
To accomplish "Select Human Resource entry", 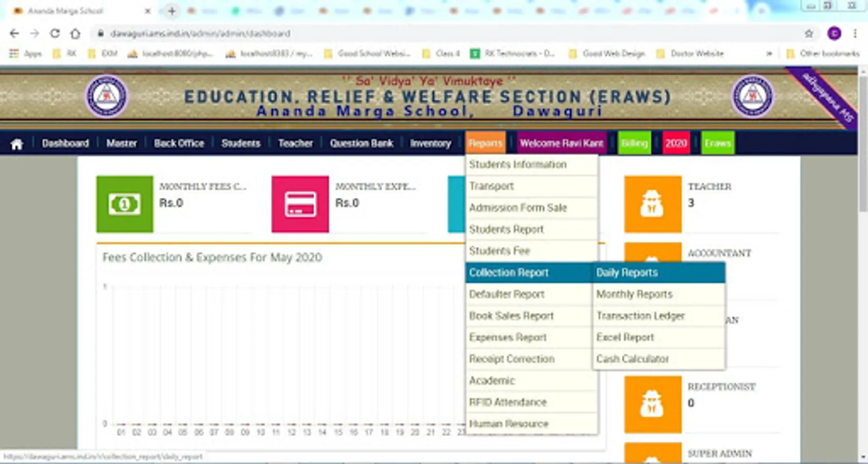I will [x=532, y=424].
